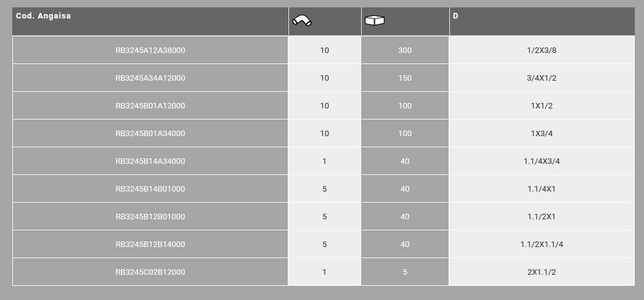644x300 pixels.
Task: Select the RB3245B12B01000 entry
Action: pyautogui.click(x=150, y=217)
